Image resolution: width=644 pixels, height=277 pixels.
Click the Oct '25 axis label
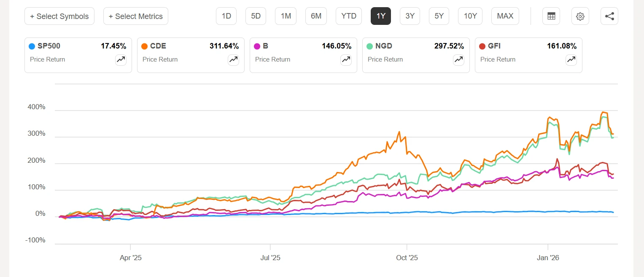(407, 258)
